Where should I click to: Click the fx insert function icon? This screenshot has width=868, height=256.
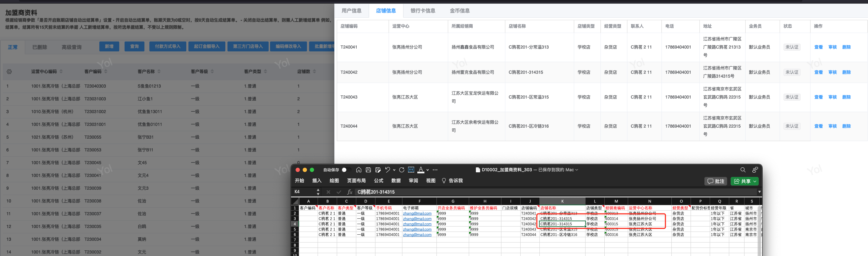point(350,192)
